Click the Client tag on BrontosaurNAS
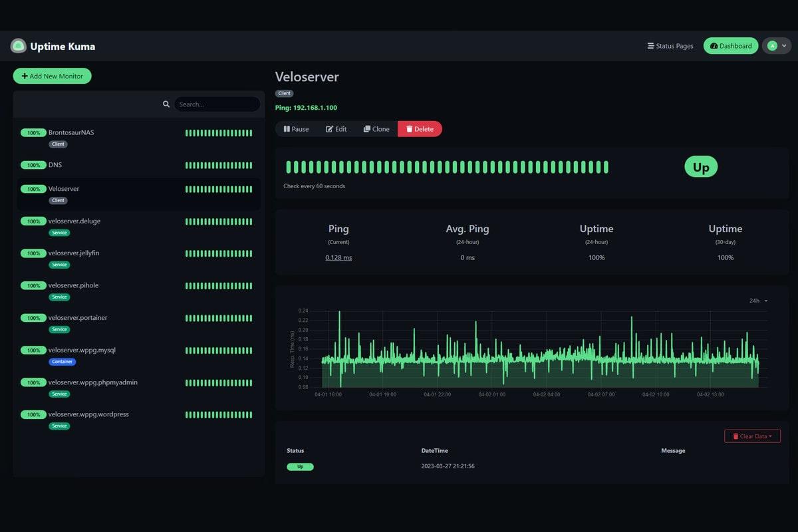798x532 pixels. click(x=58, y=144)
